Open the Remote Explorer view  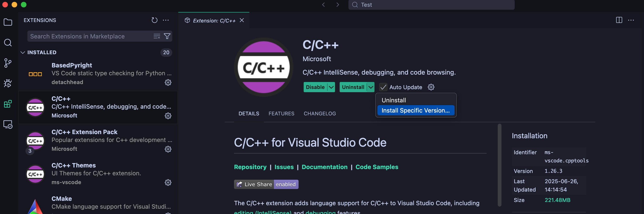tap(8, 124)
